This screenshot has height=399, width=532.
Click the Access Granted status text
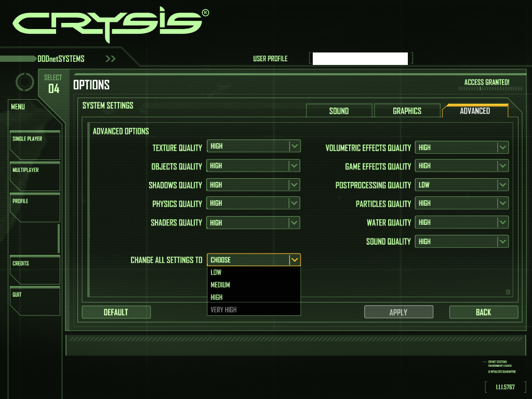[x=486, y=82]
